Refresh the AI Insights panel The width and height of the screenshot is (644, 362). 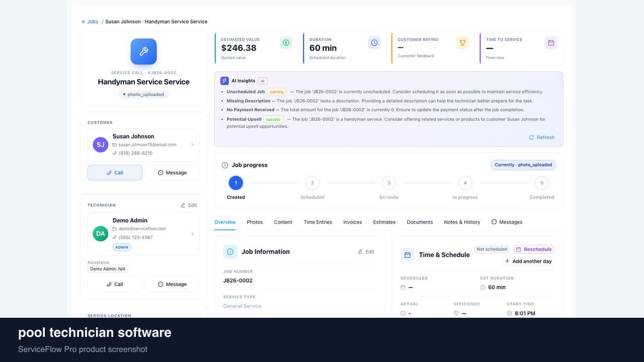[542, 137]
